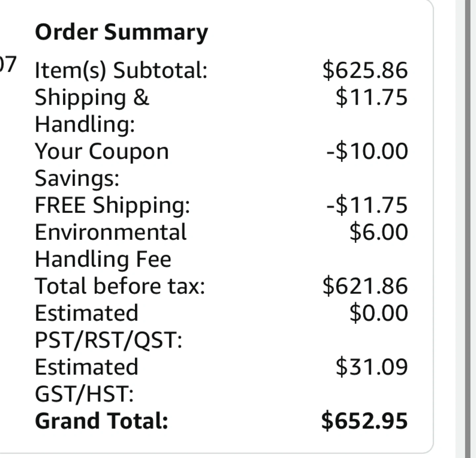Image resolution: width=476 pixels, height=458 pixels.
Task: Select the Total before tax label
Action: click(x=120, y=286)
